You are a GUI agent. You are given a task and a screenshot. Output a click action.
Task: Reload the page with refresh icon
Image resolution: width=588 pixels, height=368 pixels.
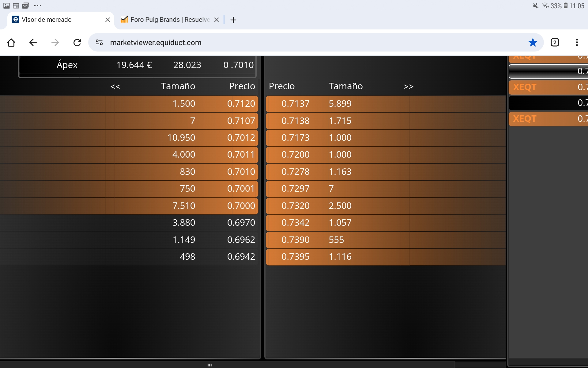pyautogui.click(x=77, y=42)
